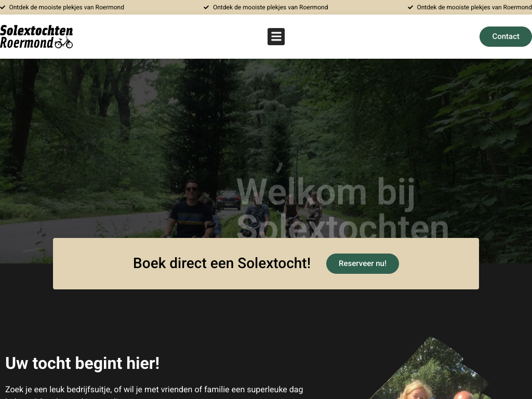Select the rightmost 'Ontdek de mooiste plekjes' text
The image size is (532, 399).
474,7
